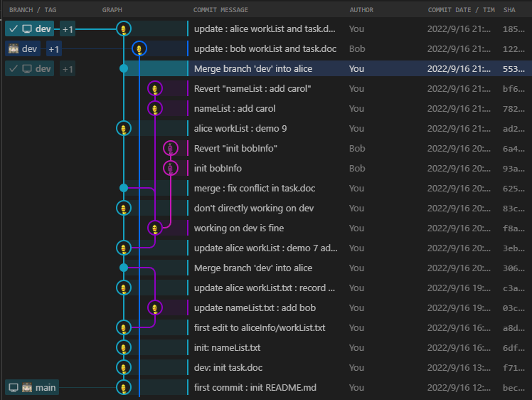Click the purple color bar beside 'nameList : add carol'
The height and width of the screenshot is (400, 532).
click(x=188, y=108)
